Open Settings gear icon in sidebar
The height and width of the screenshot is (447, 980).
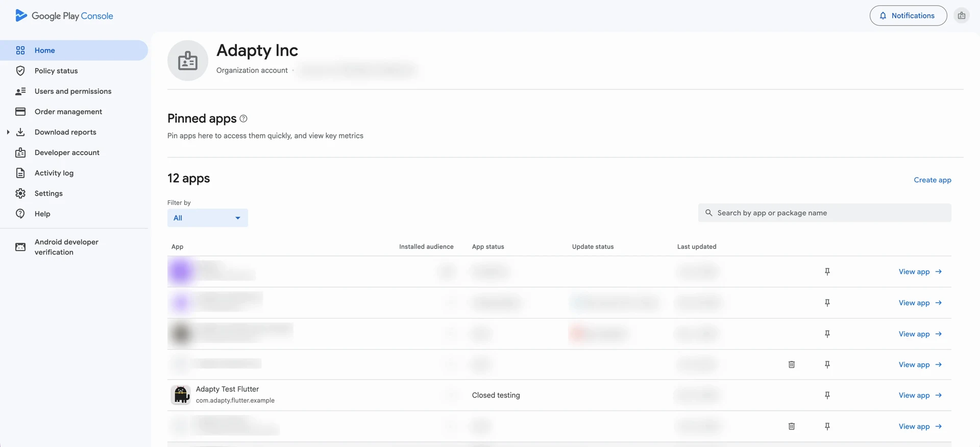click(20, 193)
